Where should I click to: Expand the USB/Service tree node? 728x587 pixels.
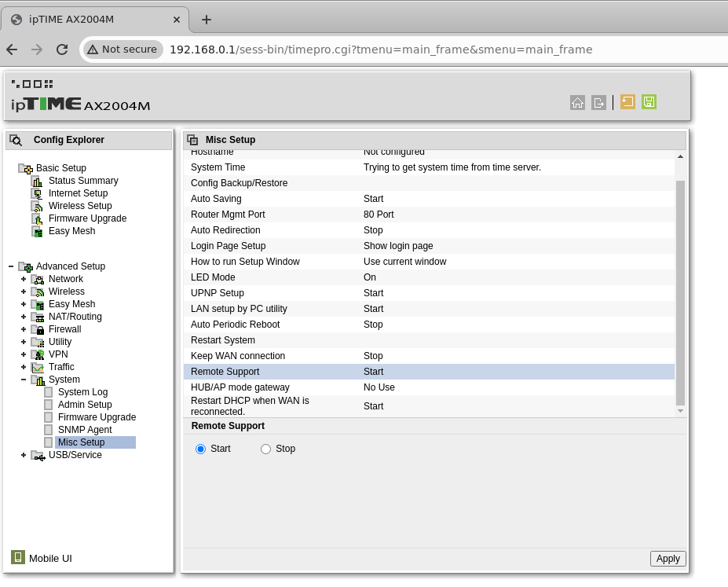pyautogui.click(x=24, y=455)
